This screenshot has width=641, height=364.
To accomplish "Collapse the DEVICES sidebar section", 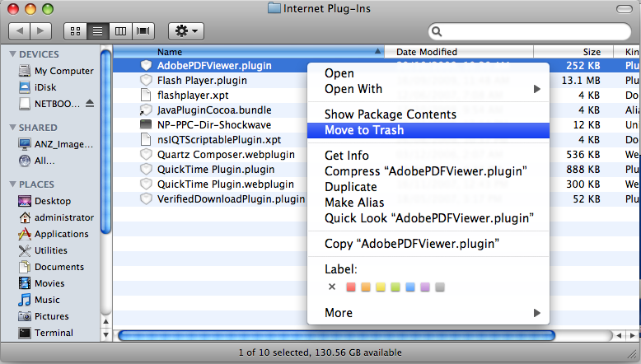I will tap(12, 54).
